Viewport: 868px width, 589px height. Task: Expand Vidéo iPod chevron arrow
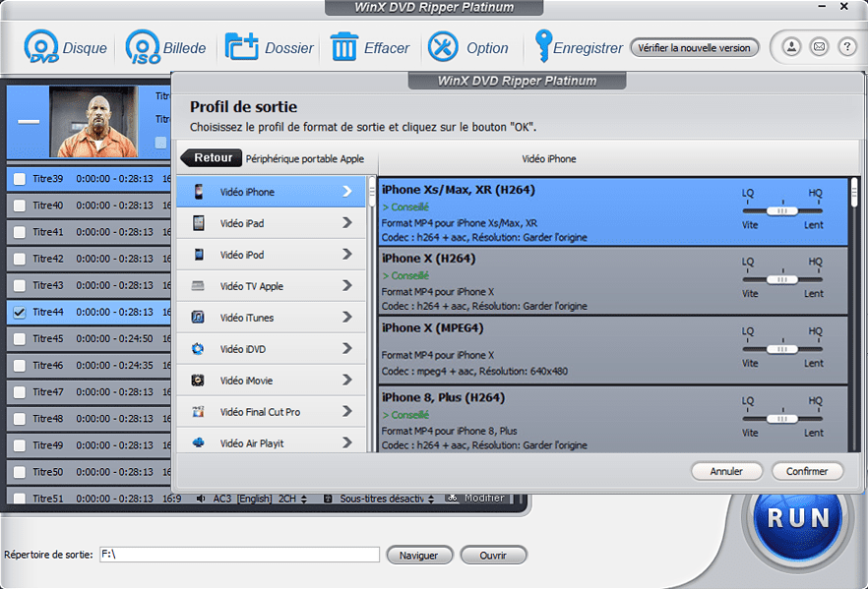pyautogui.click(x=347, y=254)
